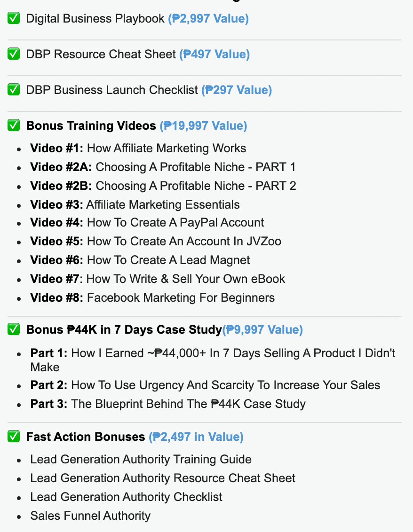Click the ₱2,497 in Value text
The width and height of the screenshot is (413, 532).
coord(196,437)
